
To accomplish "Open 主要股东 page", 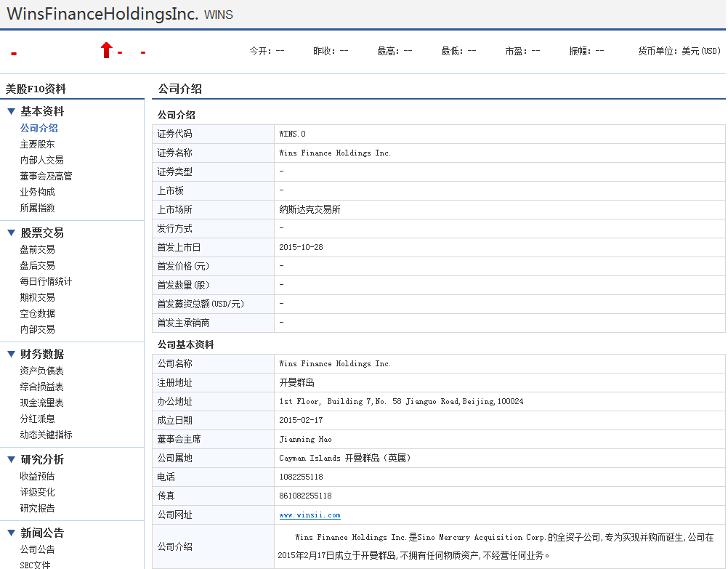I will [37, 144].
